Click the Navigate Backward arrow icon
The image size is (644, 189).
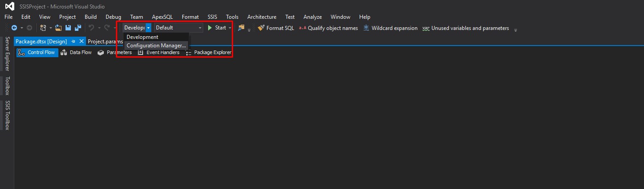click(x=14, y=28)
